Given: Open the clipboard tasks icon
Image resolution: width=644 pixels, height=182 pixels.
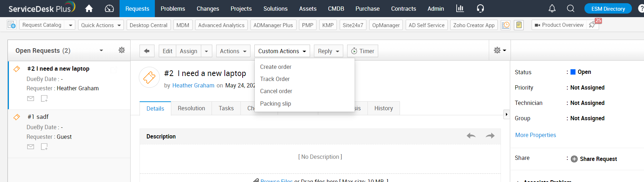Looking at the screenshot, I should pyautogui.click(x=519, y=25).
